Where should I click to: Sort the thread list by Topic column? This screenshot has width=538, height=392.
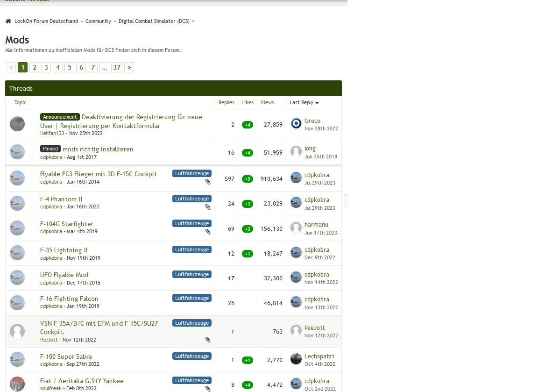tap(20, 102)
